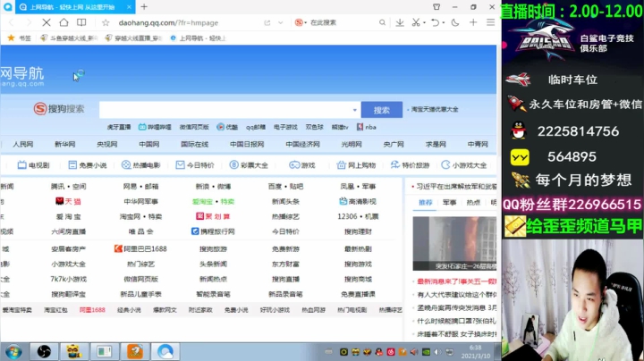Open the 六间房直播 link
Viewport: 644px width, 361px height.
point(69,231)
